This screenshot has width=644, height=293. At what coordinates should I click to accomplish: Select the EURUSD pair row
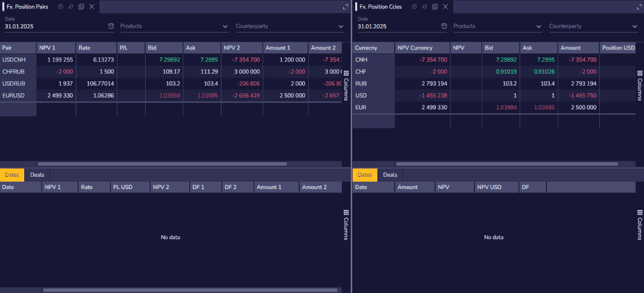click(13, 96)
